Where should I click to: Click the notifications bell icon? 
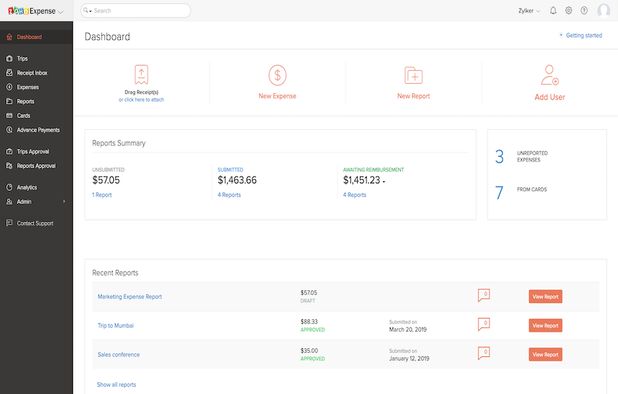(553, 11)
